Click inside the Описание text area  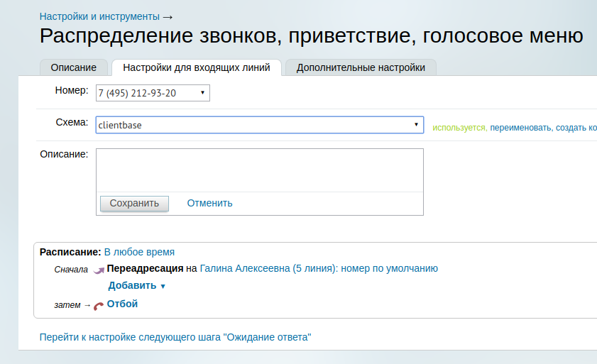coord(259,170)
